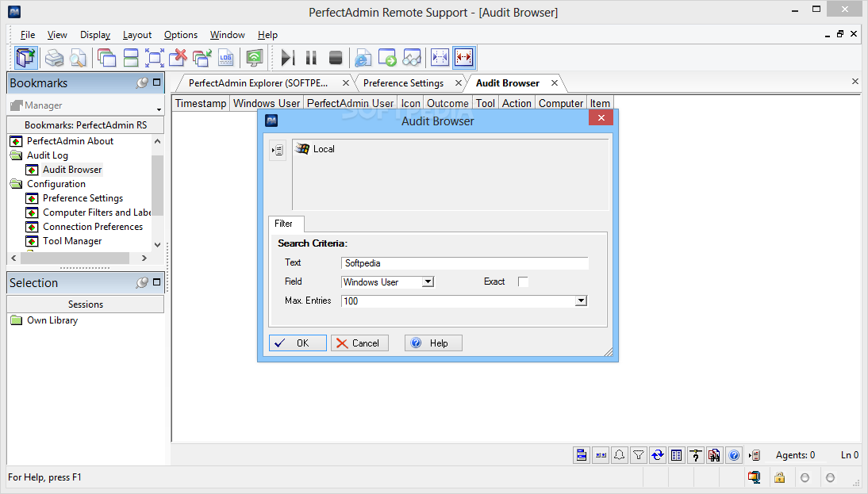Open the Field dropdown showing Windows User

coord(428,281)
